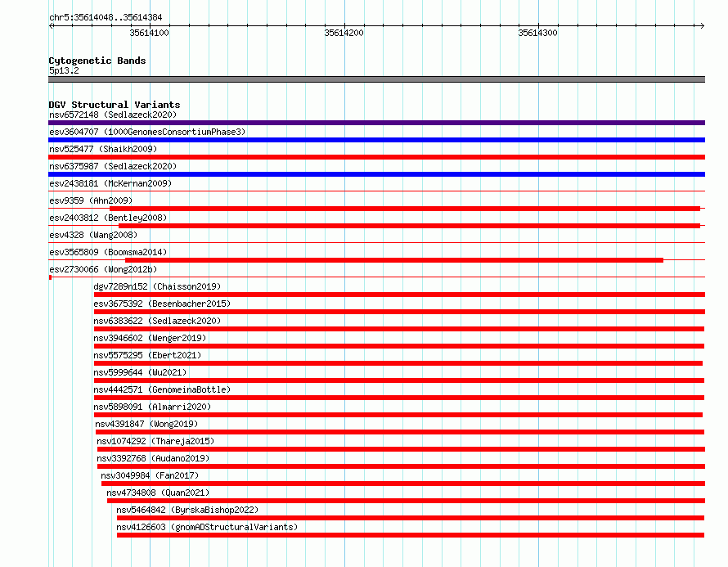Click the red bar for nsv4734808
The height and width of the screenshot is (567, 728).
coord(407,501)
